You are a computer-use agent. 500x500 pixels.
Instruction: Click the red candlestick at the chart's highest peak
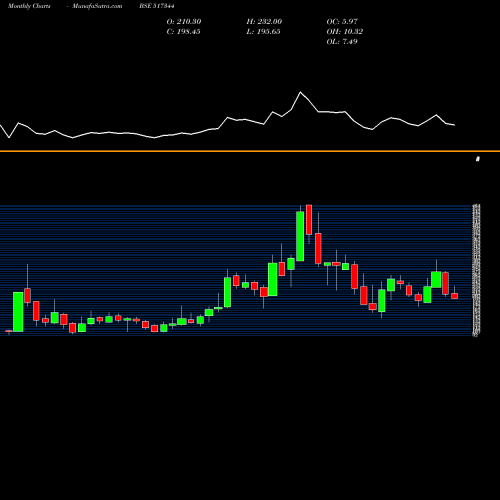point(309,220)
